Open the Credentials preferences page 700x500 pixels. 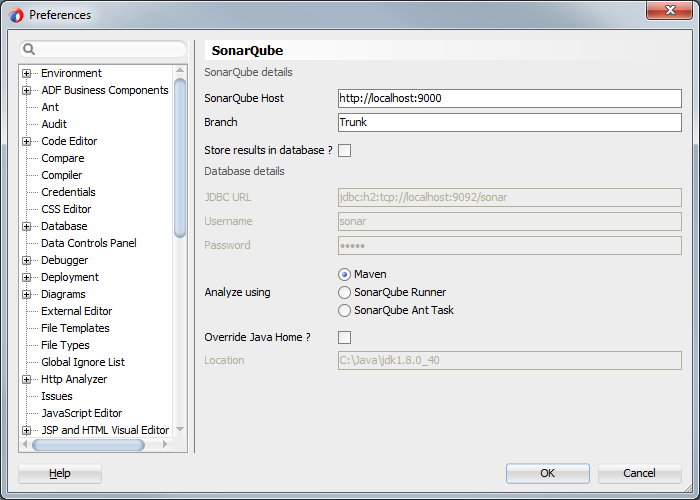(x=68, y=192)
